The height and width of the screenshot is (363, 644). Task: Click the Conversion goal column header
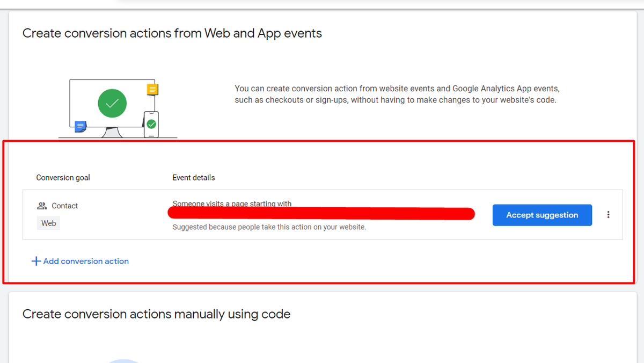point(63,178)
